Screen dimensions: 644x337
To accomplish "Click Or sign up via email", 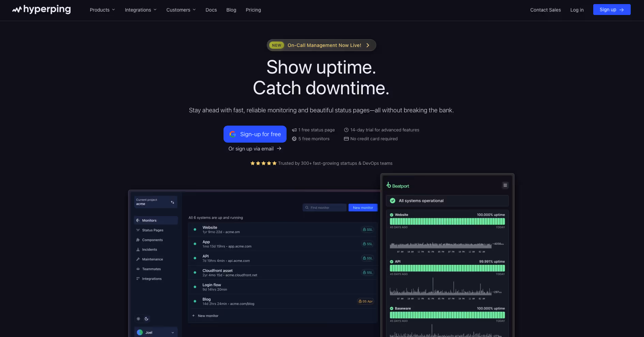I will point(255,149).
